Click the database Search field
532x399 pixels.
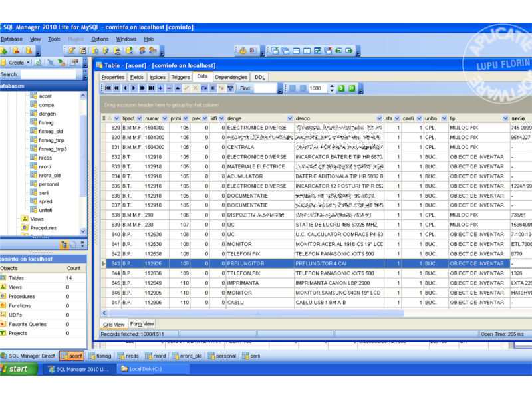pyautogui.click(x=48, y=74)
